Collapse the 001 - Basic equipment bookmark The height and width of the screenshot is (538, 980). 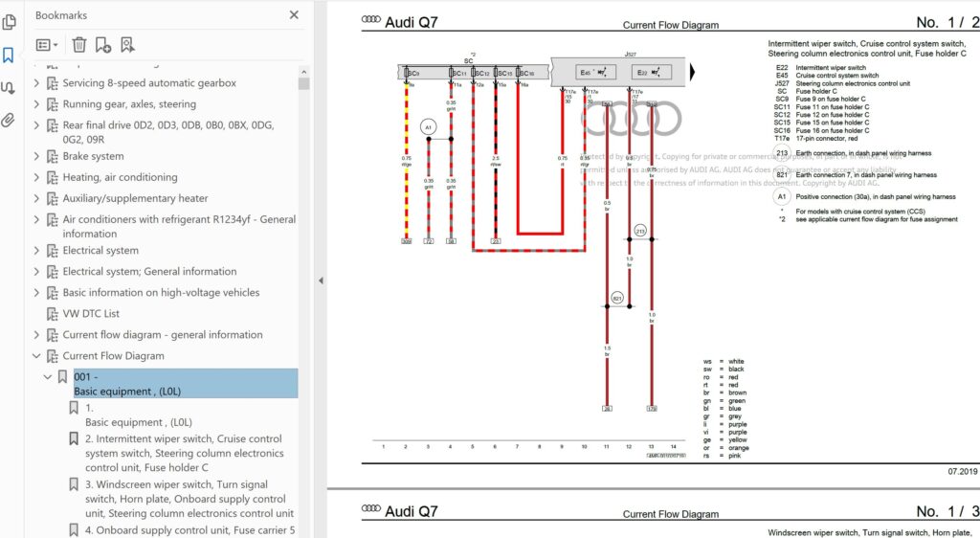point(47,377)
